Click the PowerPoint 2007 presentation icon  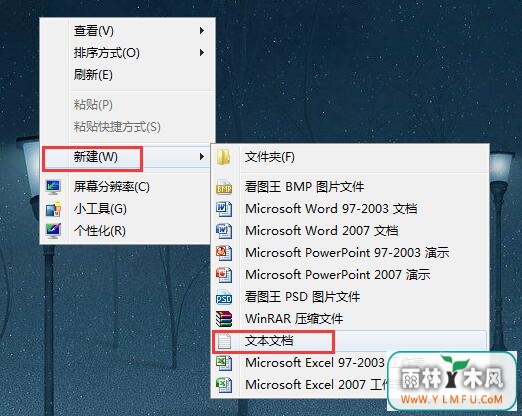[x=224, y=275]
